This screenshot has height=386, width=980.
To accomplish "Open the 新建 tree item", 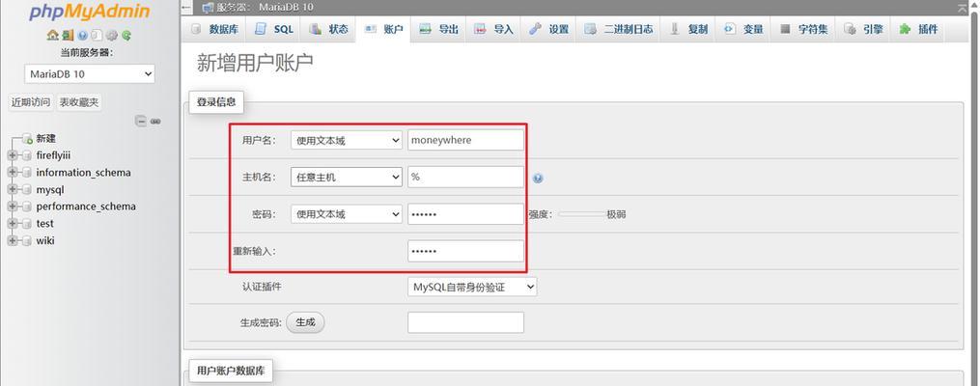I will 45,139.
